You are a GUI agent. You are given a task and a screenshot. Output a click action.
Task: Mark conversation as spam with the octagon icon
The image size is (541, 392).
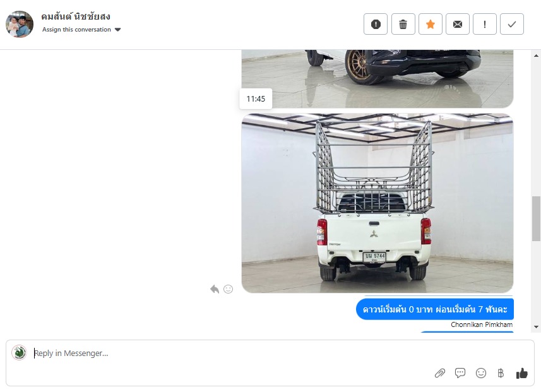(376, 24)
